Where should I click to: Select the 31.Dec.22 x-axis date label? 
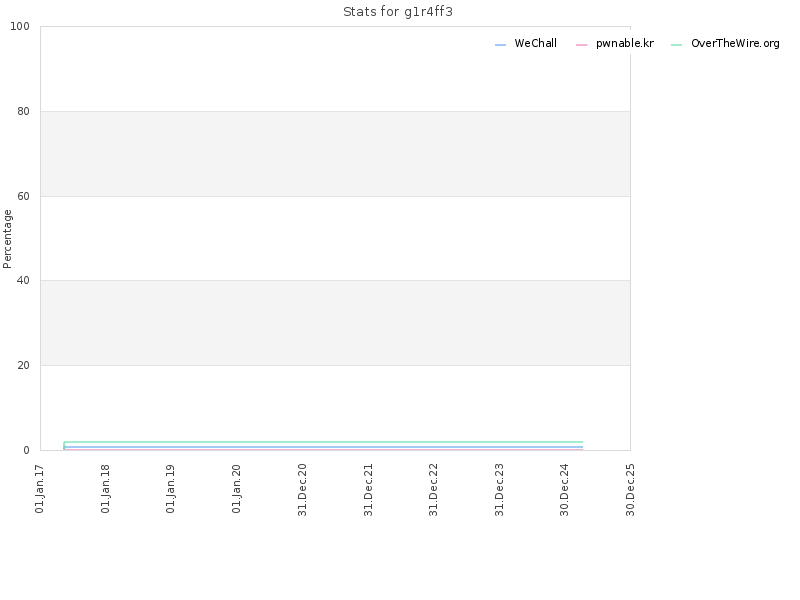433,490
